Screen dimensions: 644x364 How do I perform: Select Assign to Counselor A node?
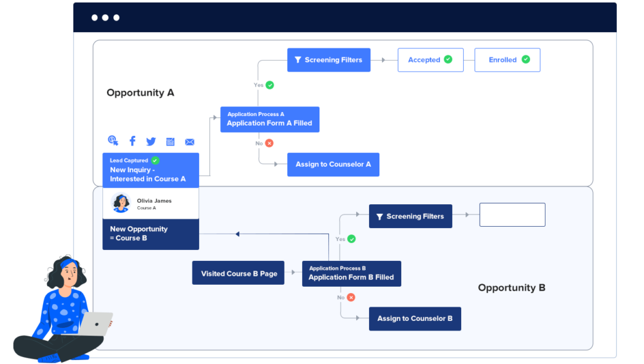coord(333,164)
